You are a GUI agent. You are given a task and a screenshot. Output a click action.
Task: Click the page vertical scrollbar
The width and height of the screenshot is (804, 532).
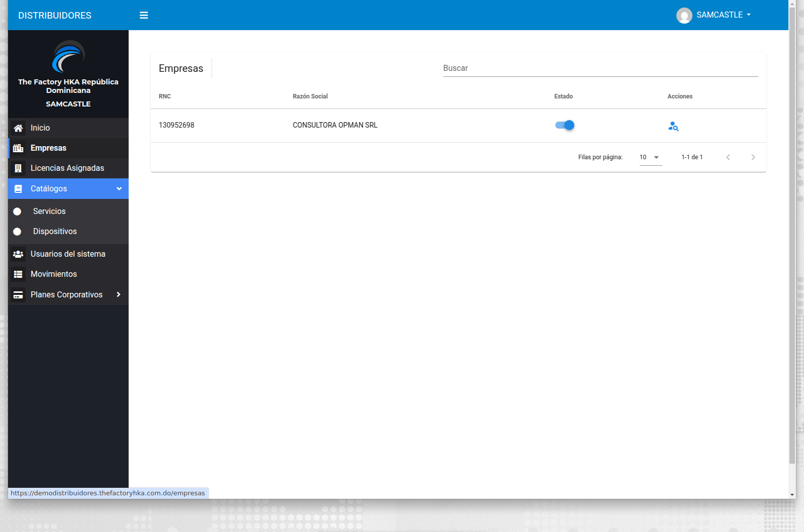click(x=792, y=235)
